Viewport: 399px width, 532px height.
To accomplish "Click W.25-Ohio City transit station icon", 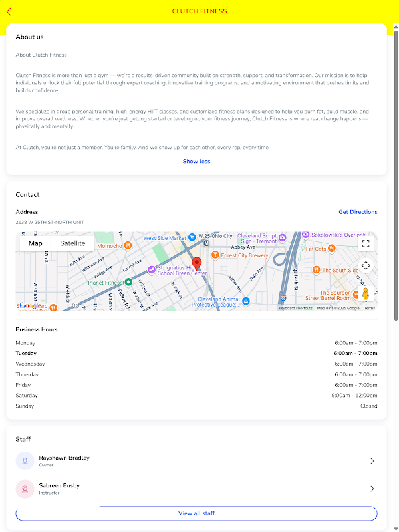I will [206, 243].
